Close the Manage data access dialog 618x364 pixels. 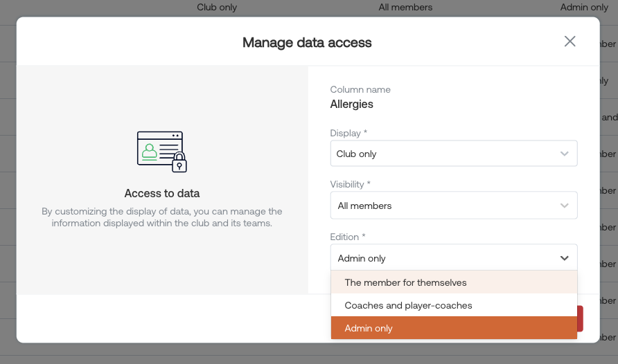(570, 42)
